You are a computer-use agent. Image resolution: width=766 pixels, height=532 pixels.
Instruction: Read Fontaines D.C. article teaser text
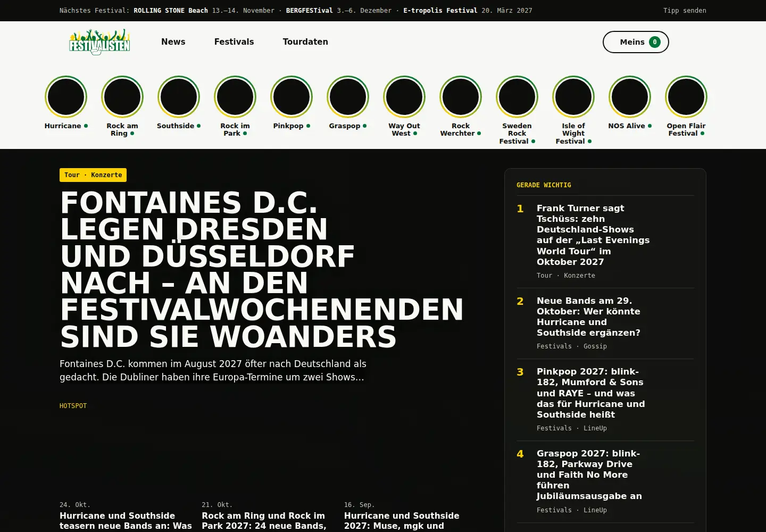(213, 370)
